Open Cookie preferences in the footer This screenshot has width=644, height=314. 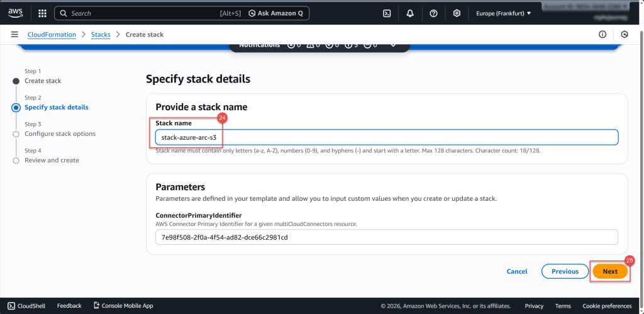click(606, 306)
